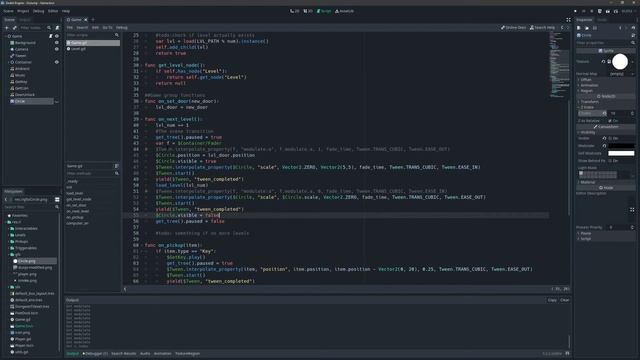This screenshot has width=640, height=360.
Task: Create a new resource in Inspector
Action: coord(579,28)
